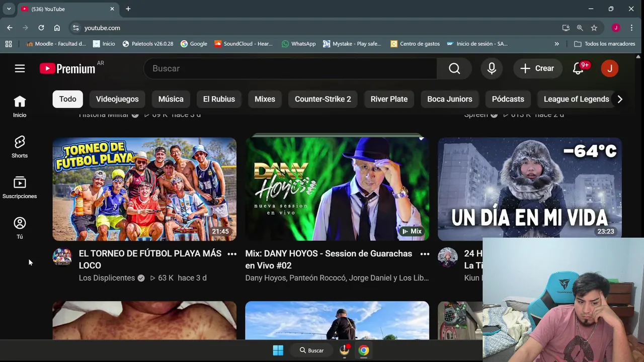Open the notifications bell
This screenshot has height=362, width=644.
click(578, 69)
